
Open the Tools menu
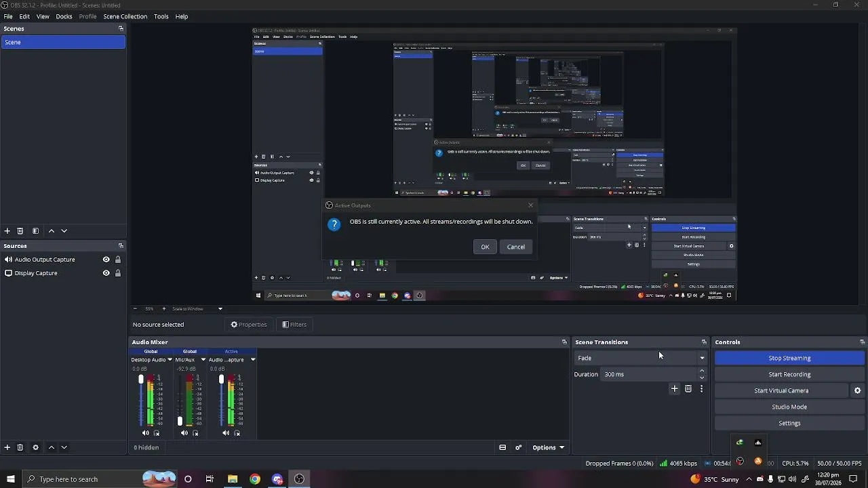pyautogui.click(x=161, y=16)
